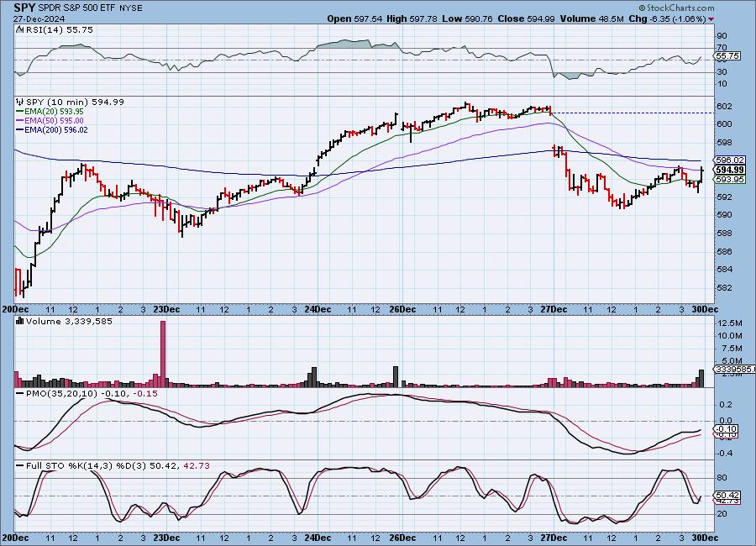Click the bold SPY ticker title
This screenshot has height=546, width=756.
[x=24, y=8]
